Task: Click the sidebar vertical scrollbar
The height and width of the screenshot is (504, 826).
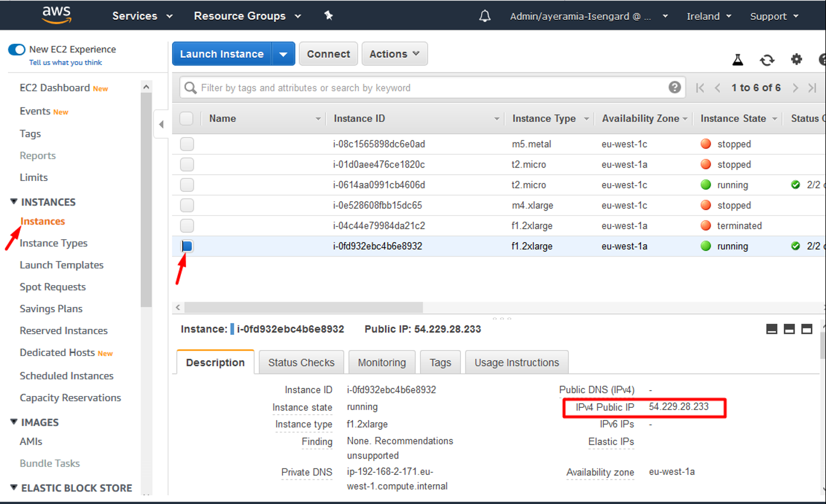Action: pyautogui.click(x=146, y=200)
